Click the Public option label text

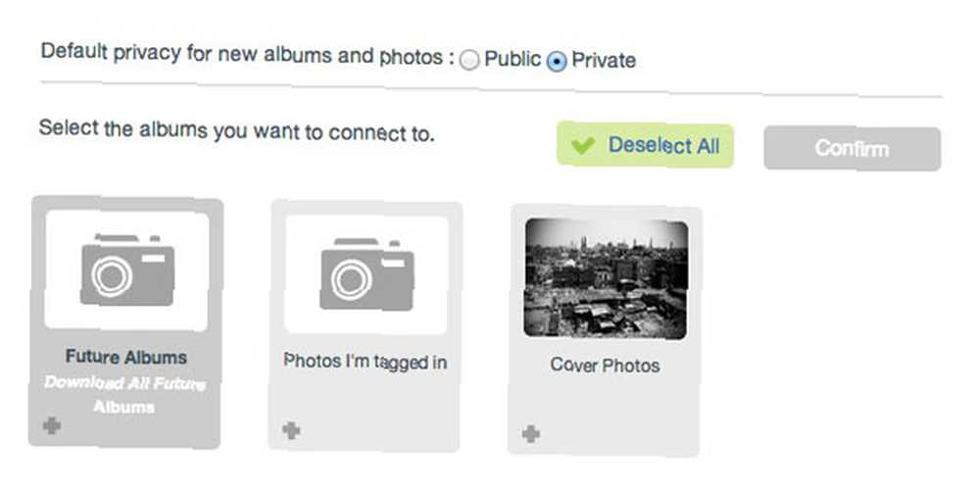tap(513, 60)
